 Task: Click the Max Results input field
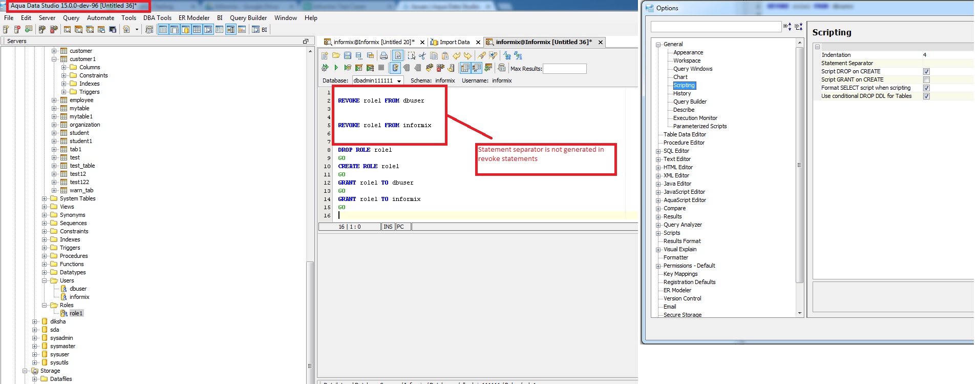coord(564,68)
